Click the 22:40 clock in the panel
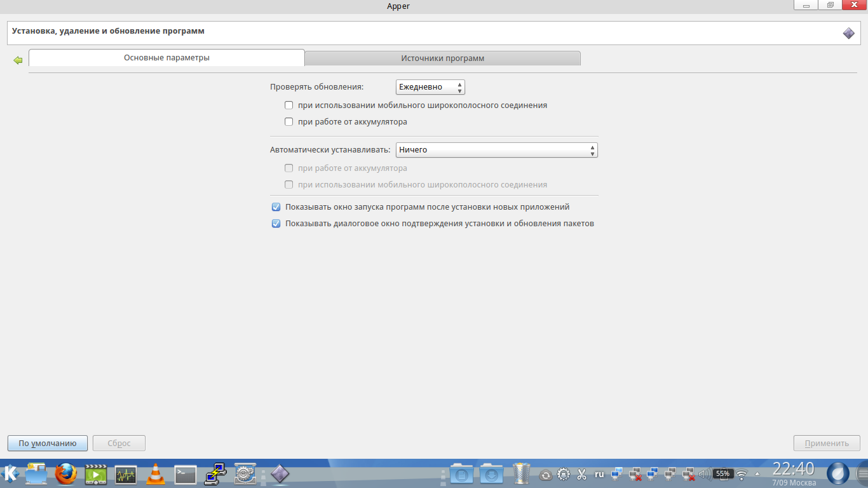The width and height of the screenshot is (868, 488). point(794,469)
